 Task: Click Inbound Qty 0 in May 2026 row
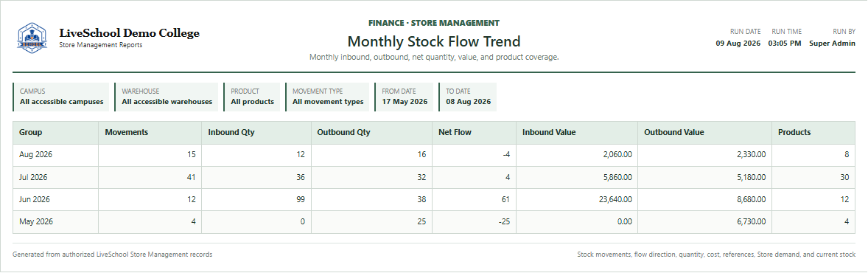pyautogui.click(x=256, y=222)
